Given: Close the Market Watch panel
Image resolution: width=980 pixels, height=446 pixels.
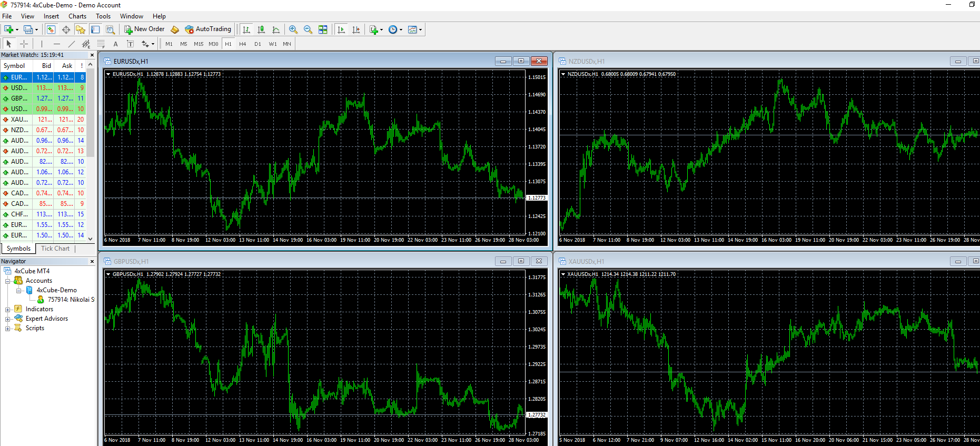Looking at the screenshot, I should pyautogui.click(x=92, y=55).
